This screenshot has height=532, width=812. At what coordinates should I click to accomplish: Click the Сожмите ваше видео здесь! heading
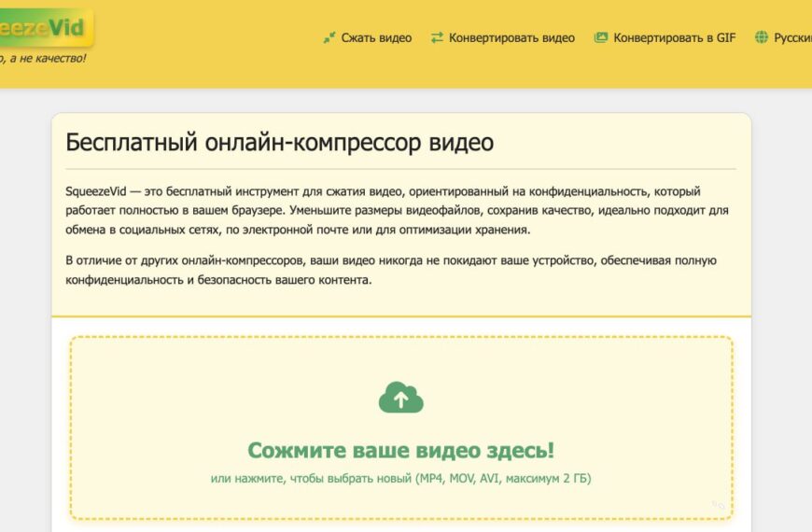(400, 450)
